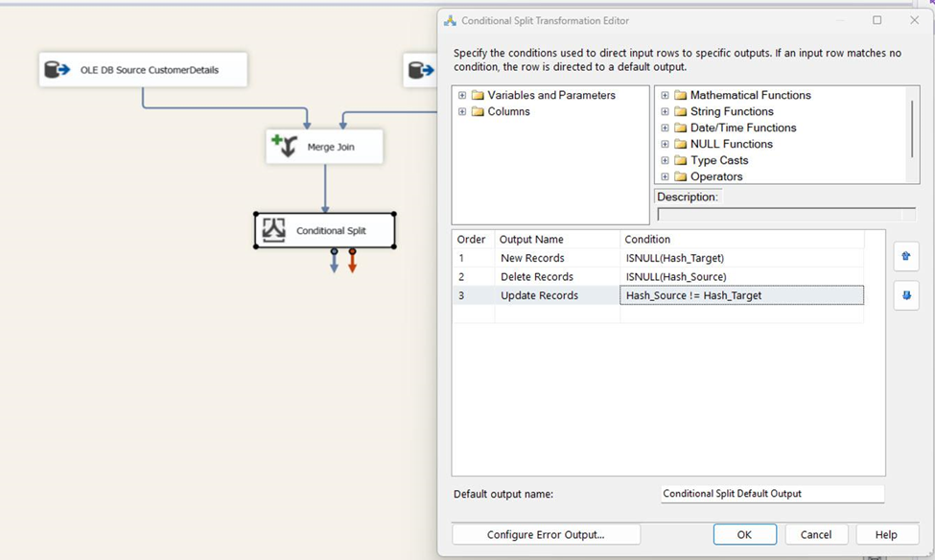This screenshot has width=935, height=560.
Task: Click the Cancel button
Action: [x=816, y=534]
